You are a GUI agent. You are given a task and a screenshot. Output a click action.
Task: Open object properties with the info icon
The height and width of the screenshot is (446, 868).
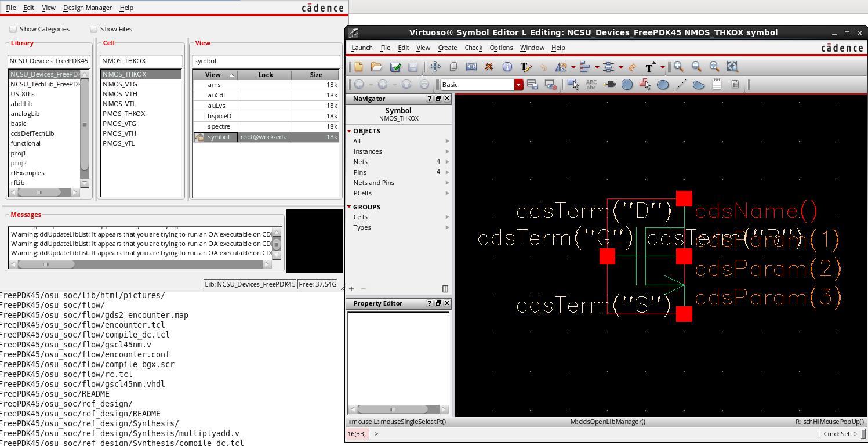click(x=507, y=67)
